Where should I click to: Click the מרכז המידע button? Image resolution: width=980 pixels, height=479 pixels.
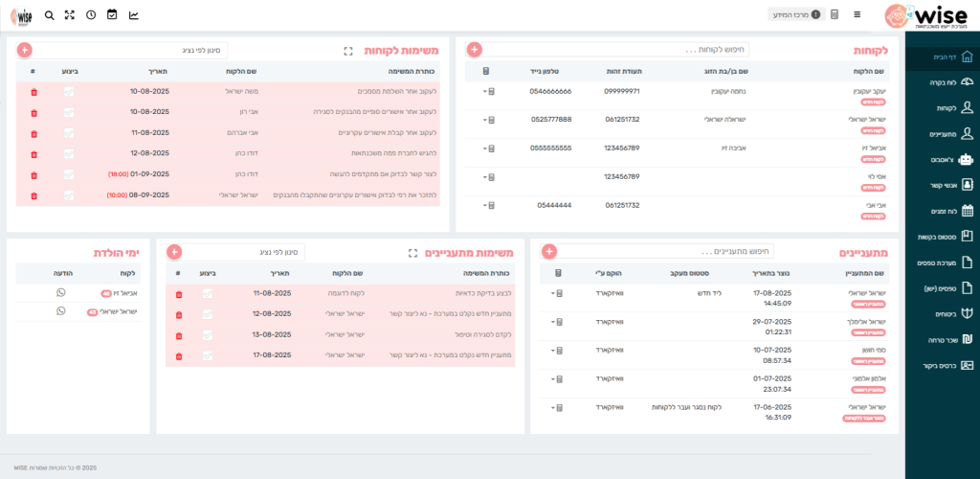click(x=796, y=15)
